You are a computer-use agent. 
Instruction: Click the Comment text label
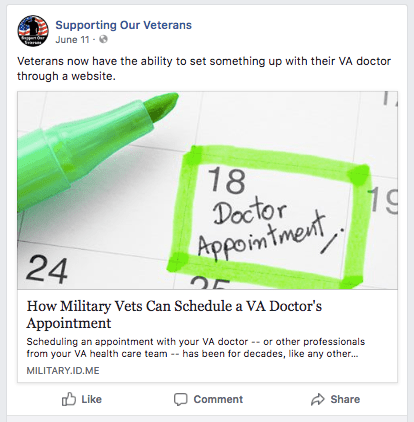(x=218, y=399)
